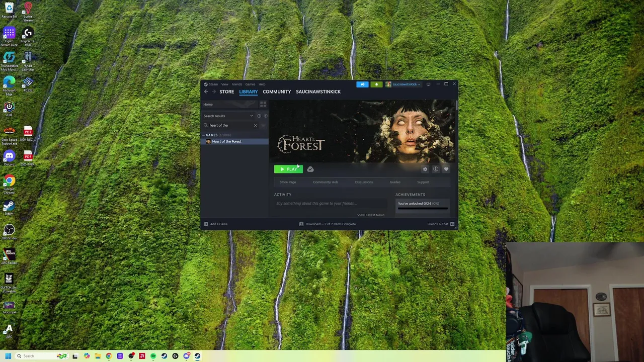Click the Steam back navigation arrow

[x=206, y=92]
